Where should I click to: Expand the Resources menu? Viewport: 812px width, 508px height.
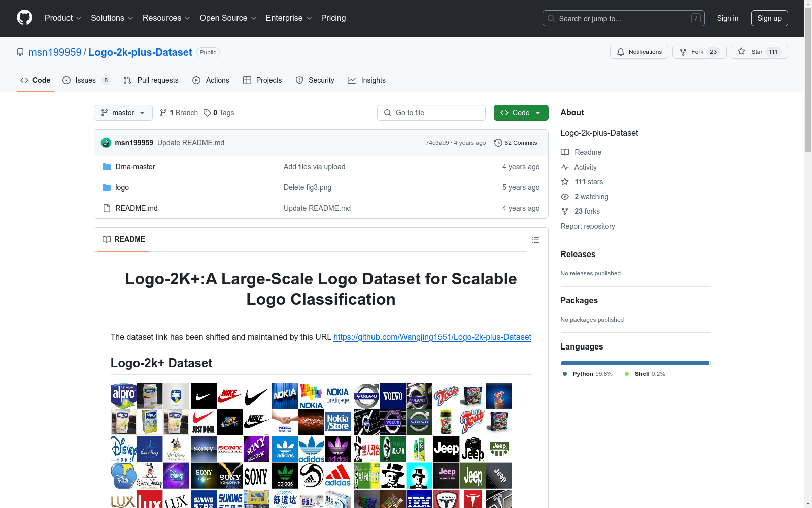pyautogui.click(x=166, y=18)
